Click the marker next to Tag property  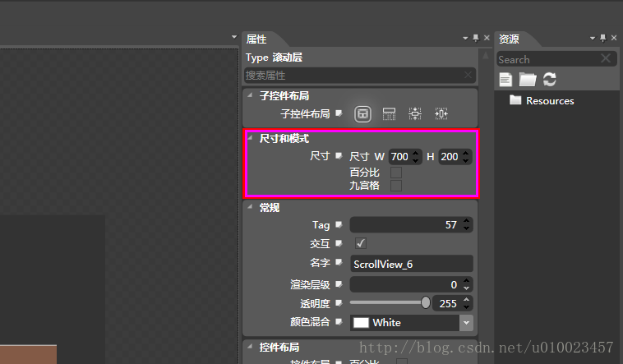339,224
